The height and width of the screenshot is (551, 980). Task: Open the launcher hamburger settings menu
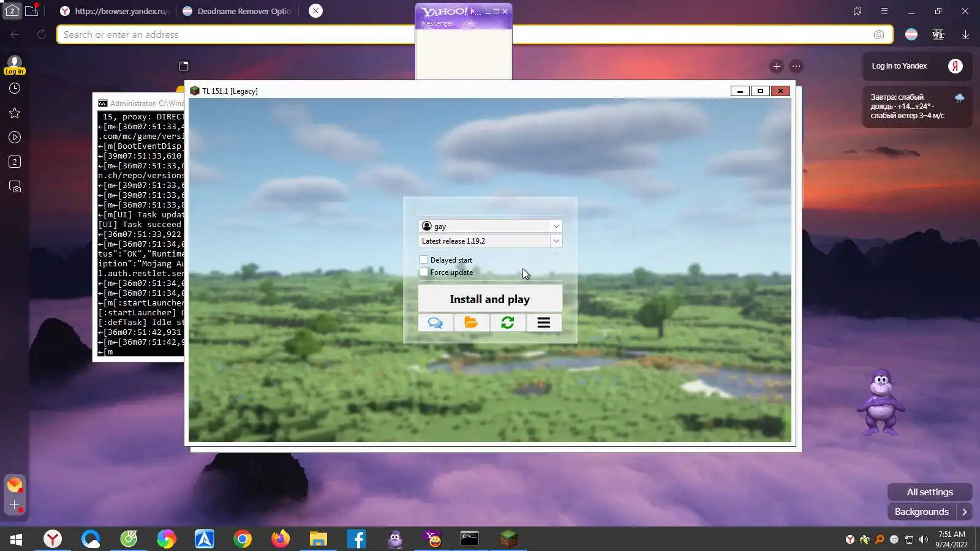pos(543,323)
